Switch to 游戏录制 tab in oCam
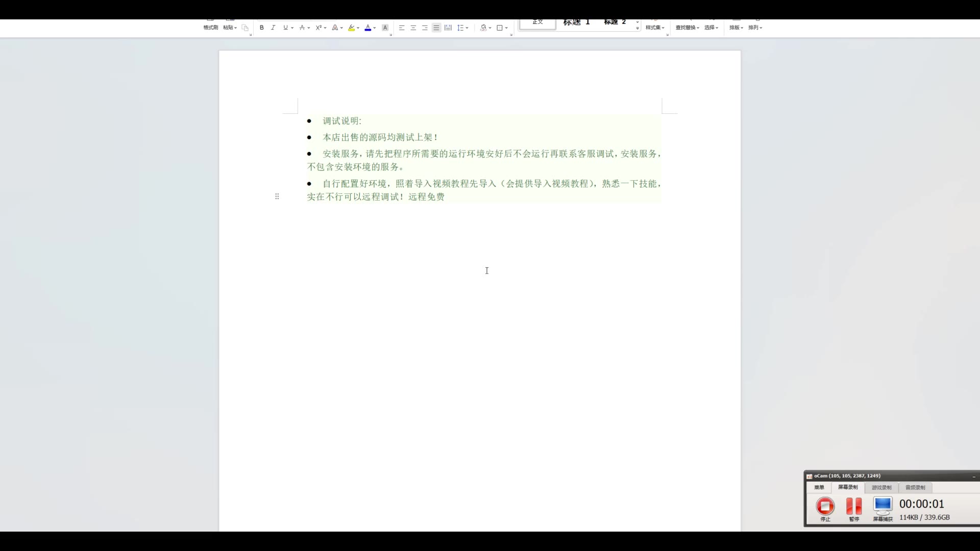Viewport: 980px width, 551px height. pyautogui.click(x=881, y=487)
